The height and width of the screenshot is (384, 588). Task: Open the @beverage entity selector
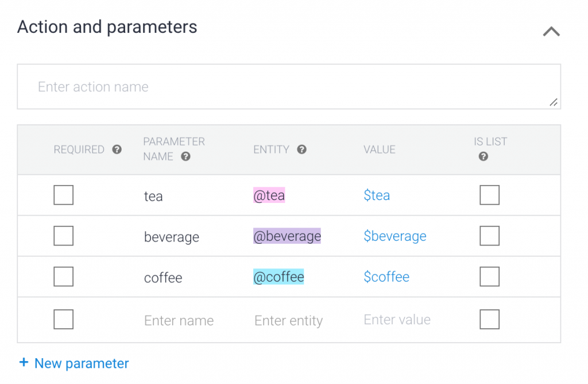(x=287, y=236)
